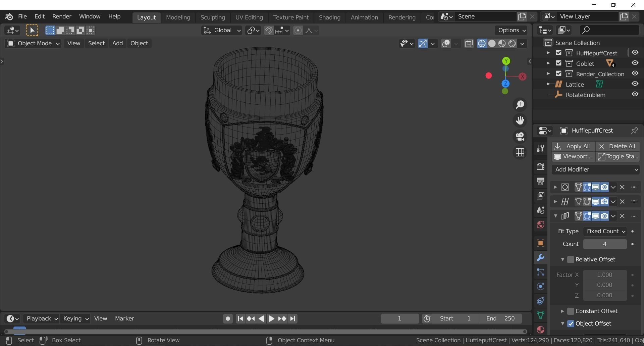The image size is (644, 346).
Task: Uncheck the Goblet collection checkbox
Action: click(558, 63)
